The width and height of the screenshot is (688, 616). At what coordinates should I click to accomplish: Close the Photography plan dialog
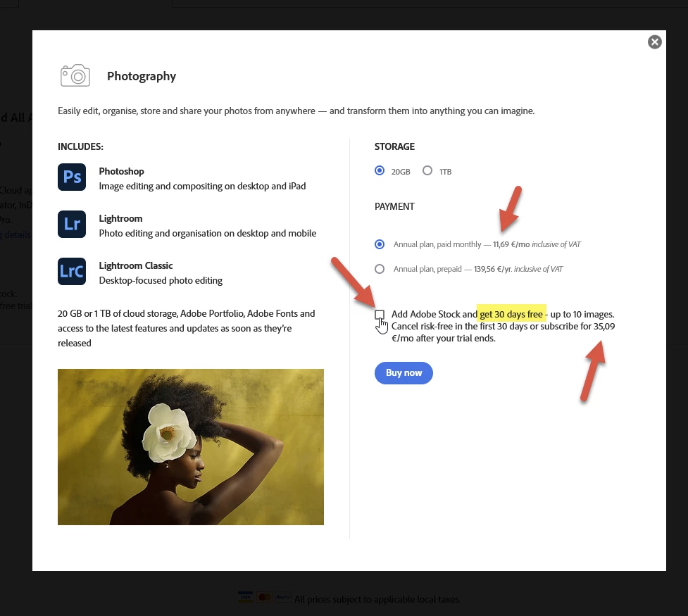[x=655, y=42]
